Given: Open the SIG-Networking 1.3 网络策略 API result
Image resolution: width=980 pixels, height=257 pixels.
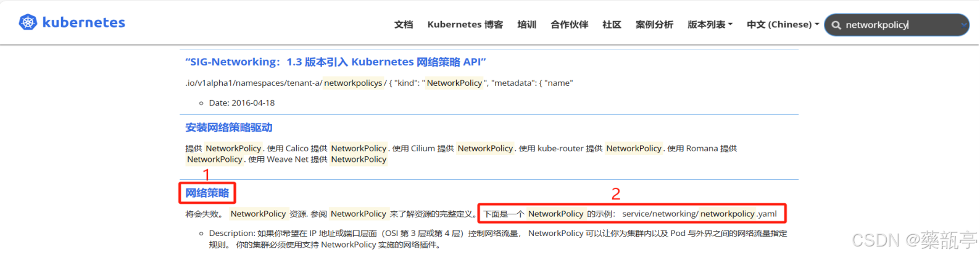Looking at the screenshot, I should tap(336, 62).
